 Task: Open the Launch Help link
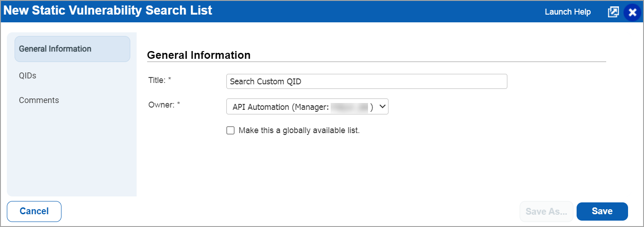(567, 12)
